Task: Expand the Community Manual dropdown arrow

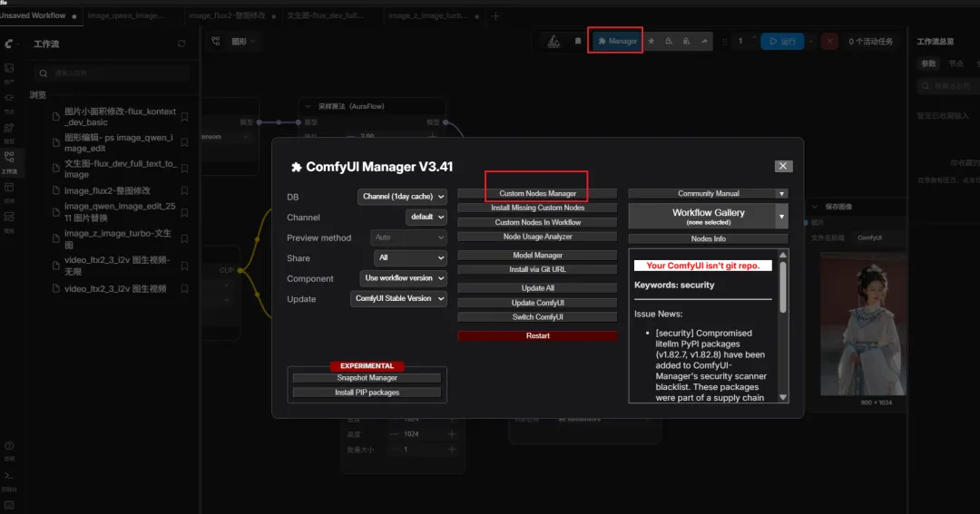Action: click(781, 194)
